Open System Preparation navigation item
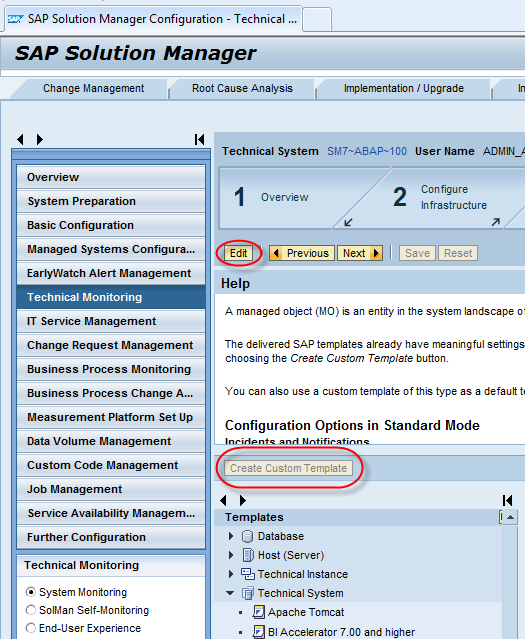 111,201
